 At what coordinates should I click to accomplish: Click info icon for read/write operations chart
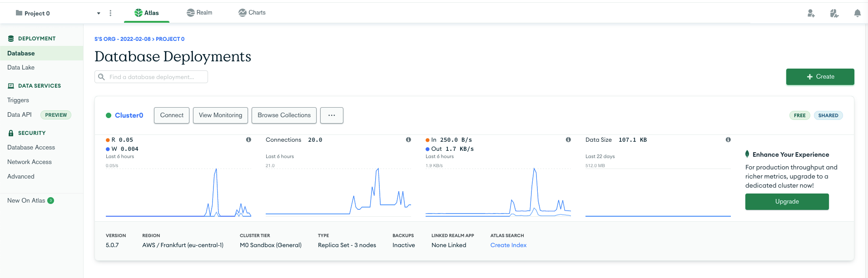[x=248, y=140]
